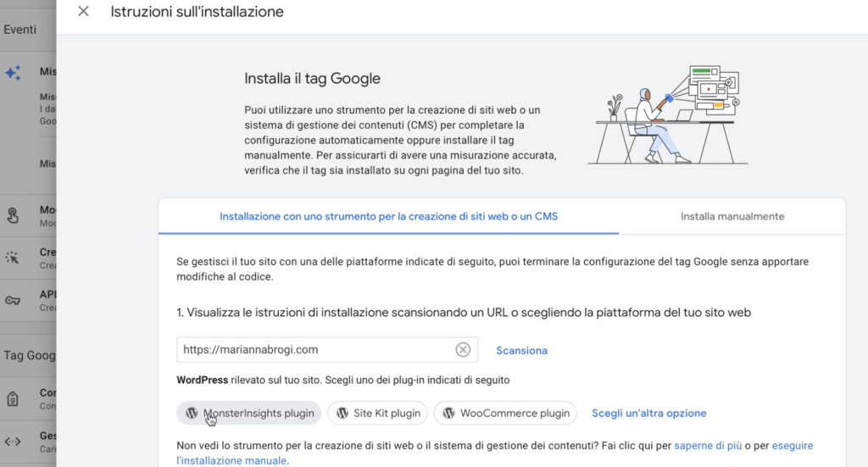Screen dimensions: 868x467
Task: Close the installation instructions panel
Action: click(83, 12)
